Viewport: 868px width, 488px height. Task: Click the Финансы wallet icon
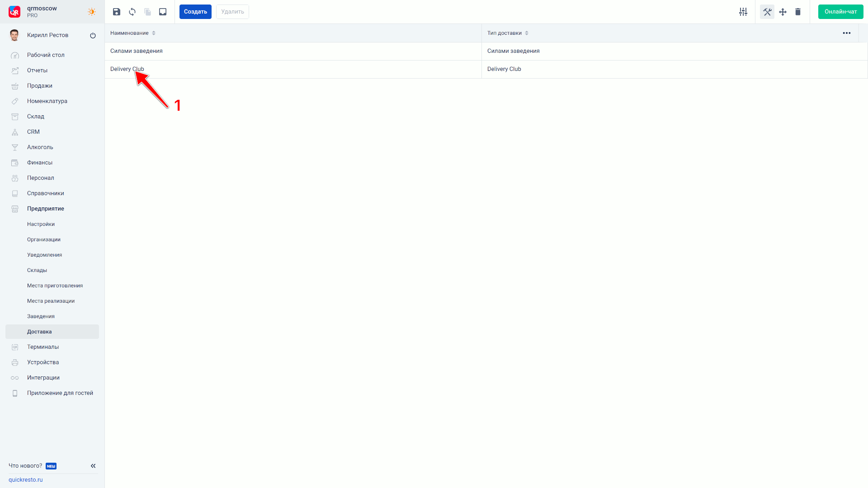tap(15, 163)
